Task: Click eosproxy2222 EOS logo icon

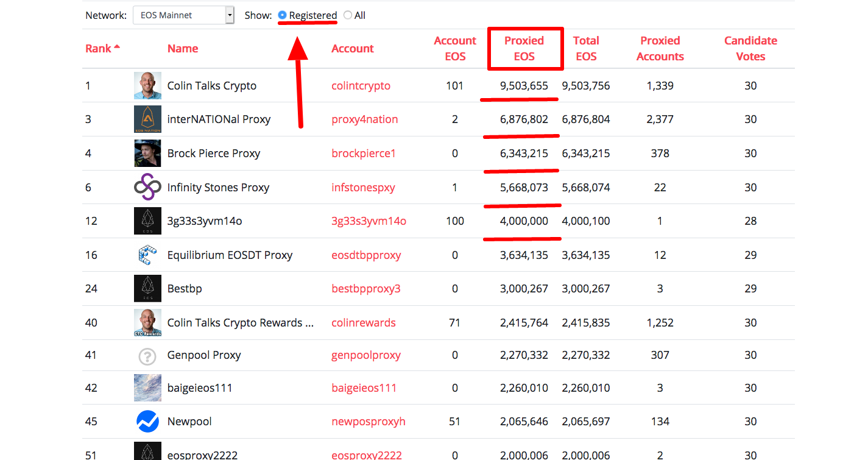Action: [x=147, y=451]
